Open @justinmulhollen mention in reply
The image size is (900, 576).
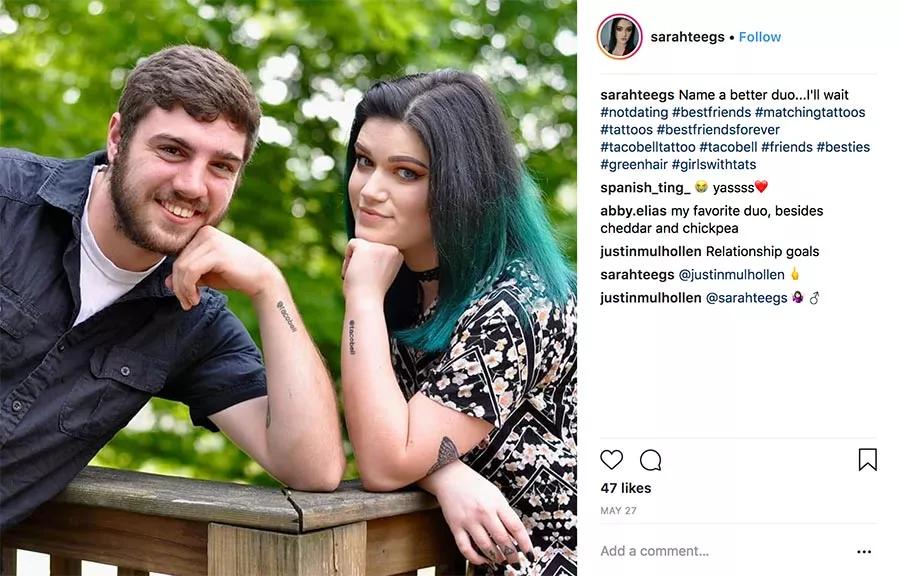731,274
